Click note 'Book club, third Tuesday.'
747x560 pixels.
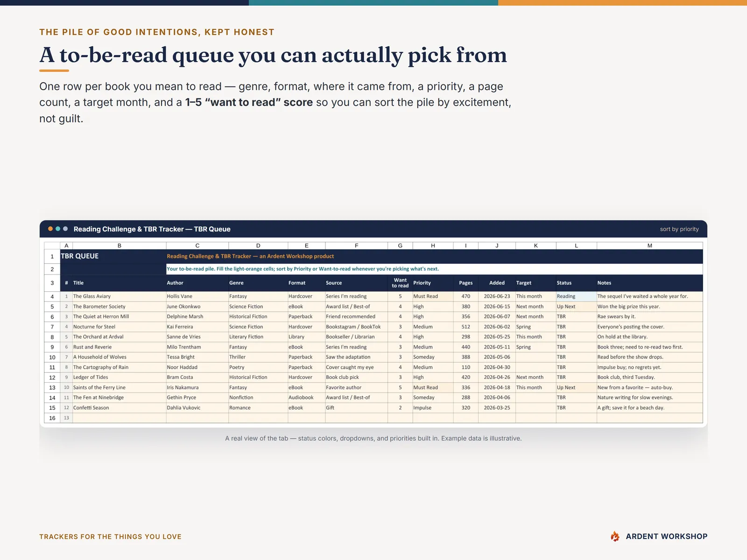pos(650,378)
